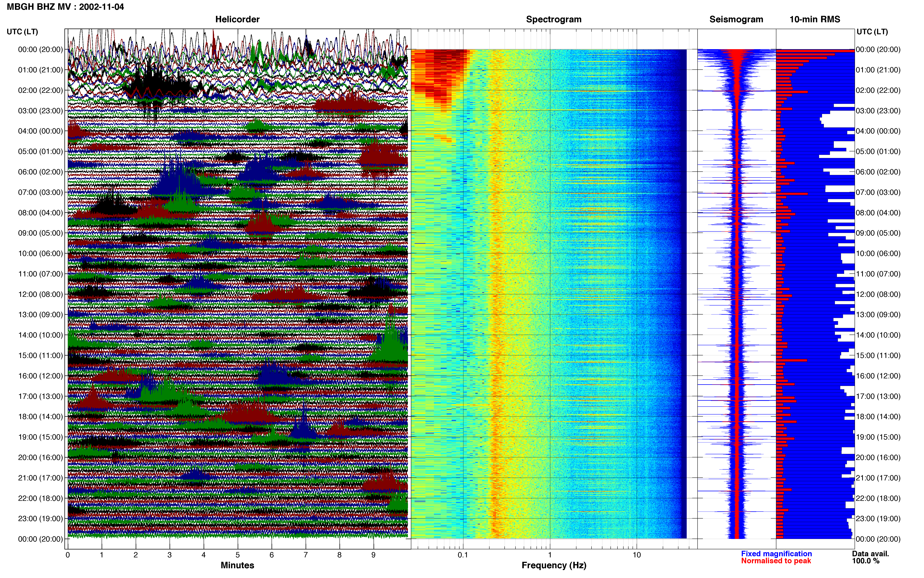This screenshot has width=924, height=578.
Task: Click '18:00 (14:00)' on the RMS time axis
Action: tap(878, 417)
